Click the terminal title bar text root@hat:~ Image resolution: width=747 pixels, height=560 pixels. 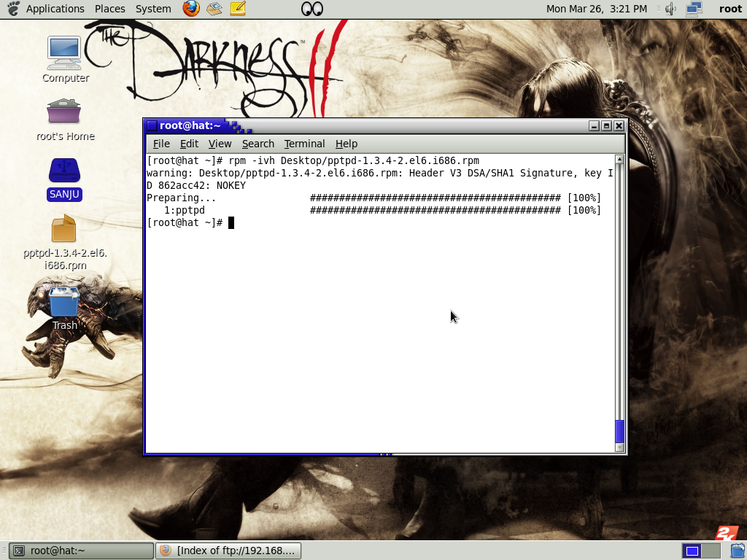point(190,125)
